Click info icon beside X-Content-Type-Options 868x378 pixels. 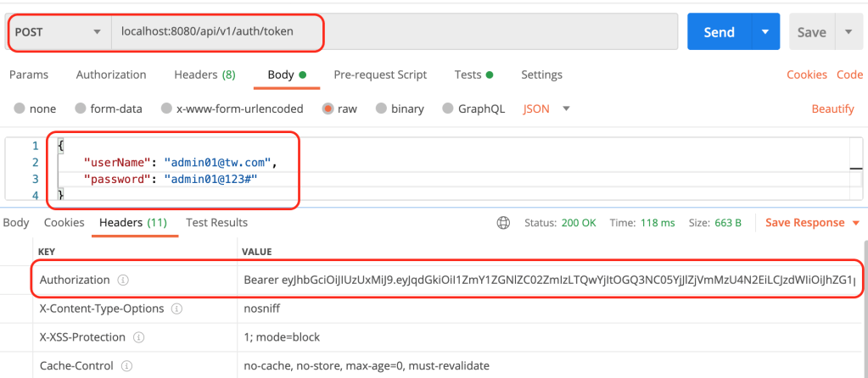pos(177,309)
